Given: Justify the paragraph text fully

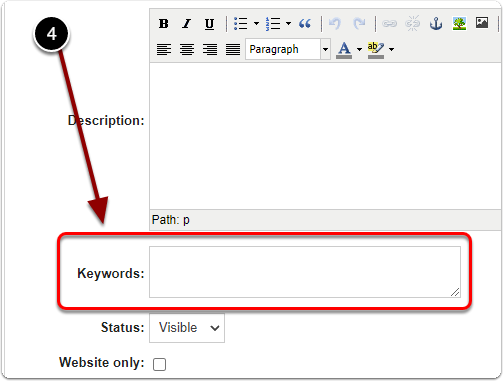Looking at the screenshot, I should 233,50.
